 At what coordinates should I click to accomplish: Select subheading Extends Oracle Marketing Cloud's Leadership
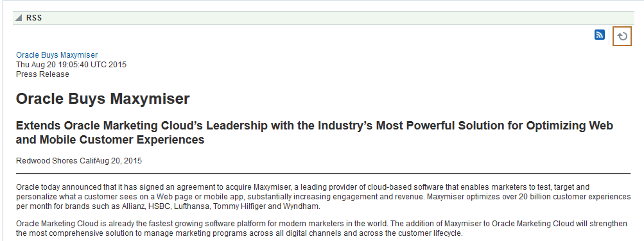[x=315, y=133]
